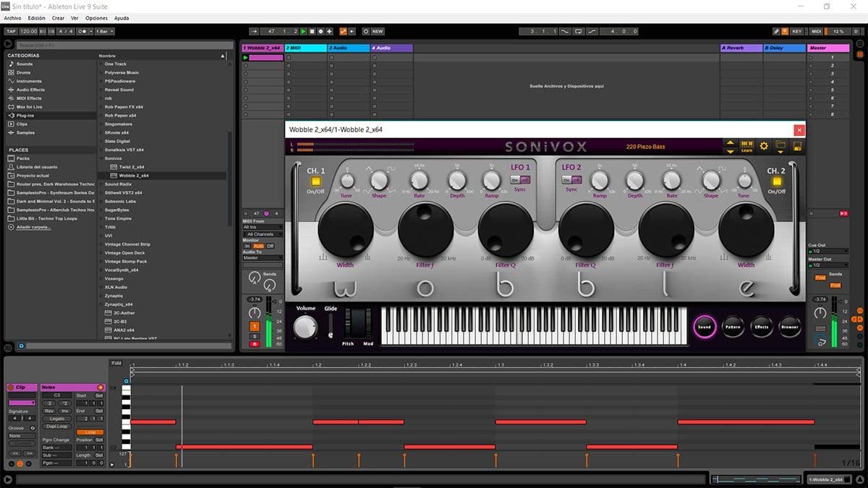868x488 pixels.
Task: Open the MIDI From All Ins dropdown
Action: pos(263,227)
